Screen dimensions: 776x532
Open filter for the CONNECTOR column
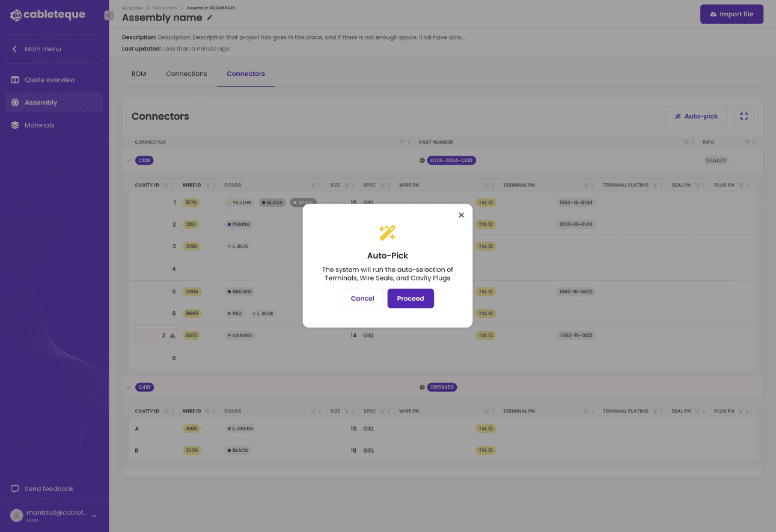click(x=402, y=142)
